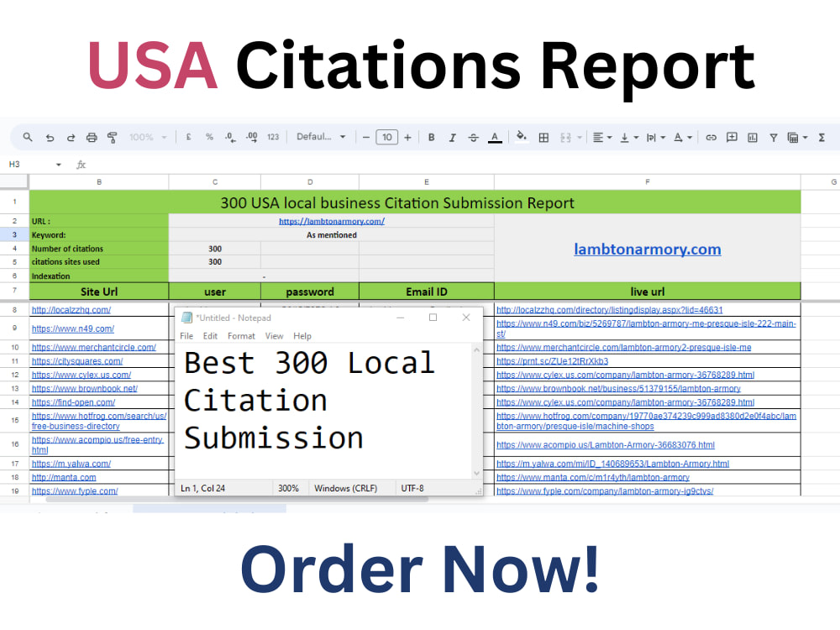
Task: Open the large lambtonarmory.com link
Action: point(647,249)
